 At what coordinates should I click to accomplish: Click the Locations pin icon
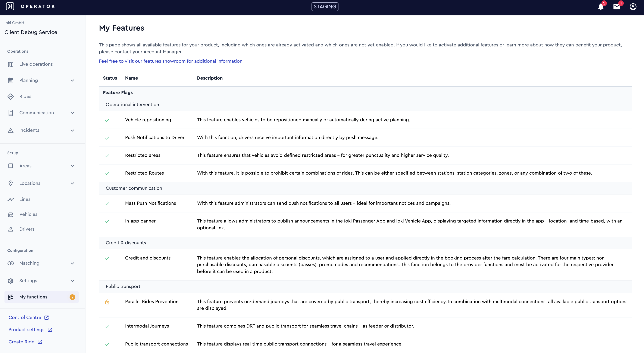10,183
